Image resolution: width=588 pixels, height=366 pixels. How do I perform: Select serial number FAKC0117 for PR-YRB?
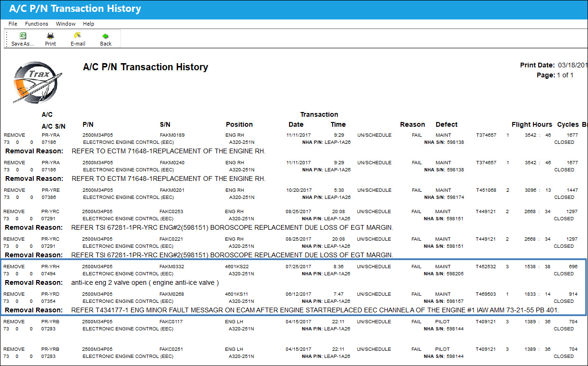point(171,322)
